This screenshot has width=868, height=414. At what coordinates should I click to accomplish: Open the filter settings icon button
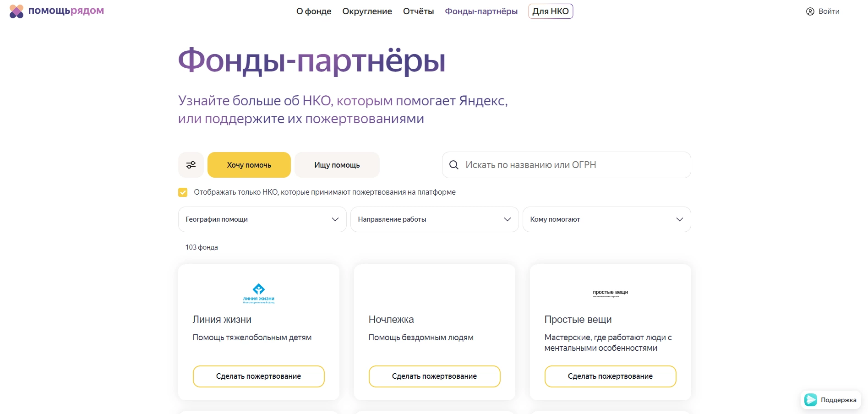pos(191,165)
